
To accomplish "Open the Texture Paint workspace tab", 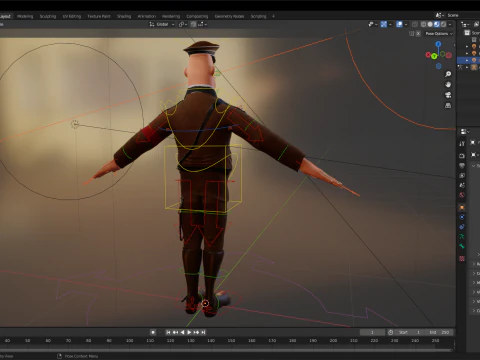I will tap(99, 16).
